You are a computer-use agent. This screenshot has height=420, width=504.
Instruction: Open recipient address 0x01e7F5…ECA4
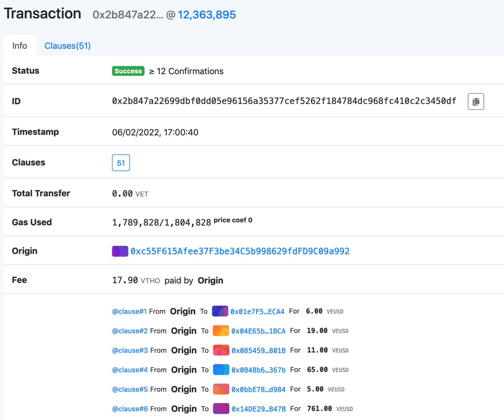(x=257, y=311)
